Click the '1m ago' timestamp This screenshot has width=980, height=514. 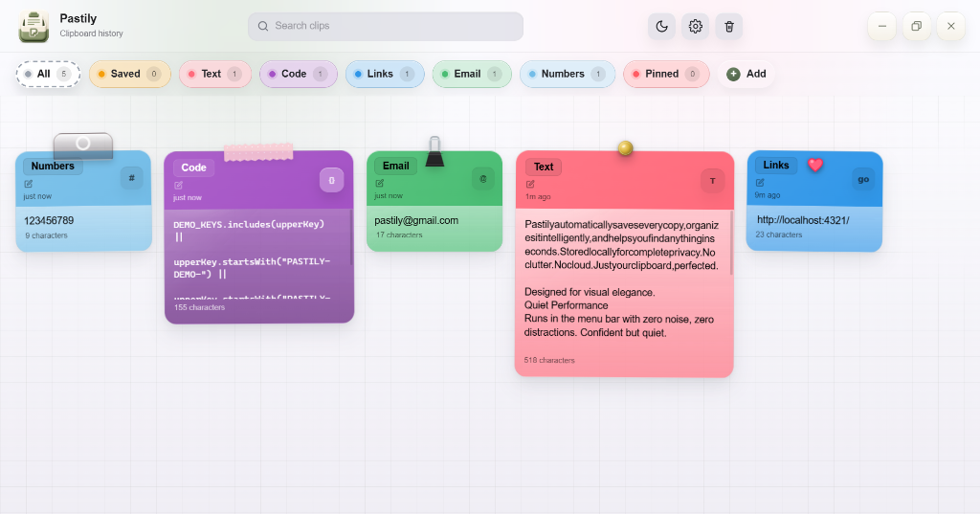click(538, 196)
